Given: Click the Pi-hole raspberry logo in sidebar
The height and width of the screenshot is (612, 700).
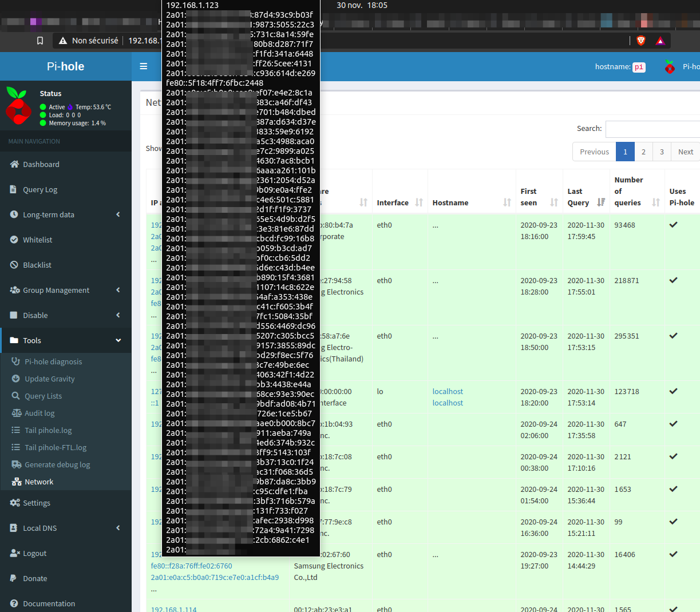Looking at the screenshot, I should 18,105.
